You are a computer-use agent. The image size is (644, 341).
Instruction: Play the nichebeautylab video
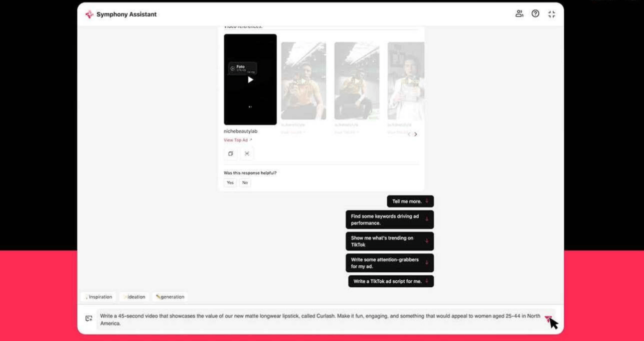tap(250, 80)
